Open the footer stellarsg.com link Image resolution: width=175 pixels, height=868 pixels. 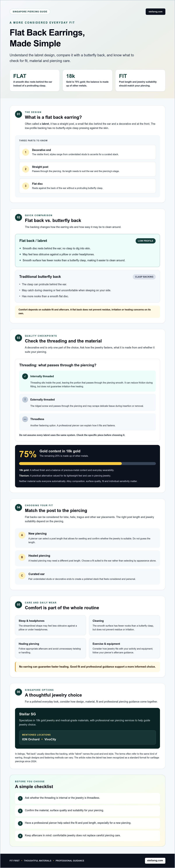click(155, 860)
